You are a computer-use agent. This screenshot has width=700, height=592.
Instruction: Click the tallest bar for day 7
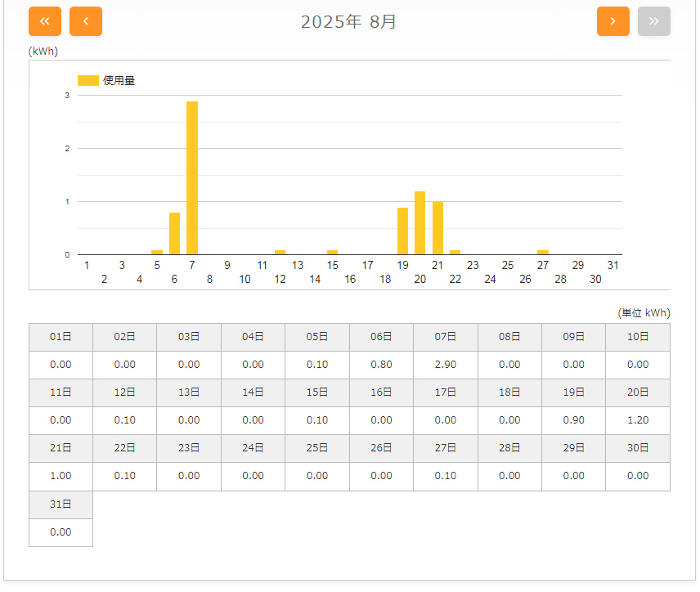pos(192,177)
